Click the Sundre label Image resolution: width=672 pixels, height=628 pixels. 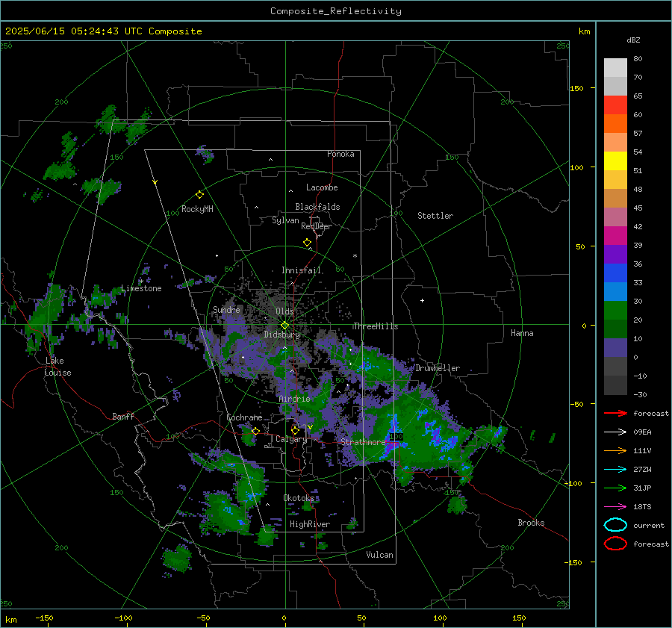[226, 309]
